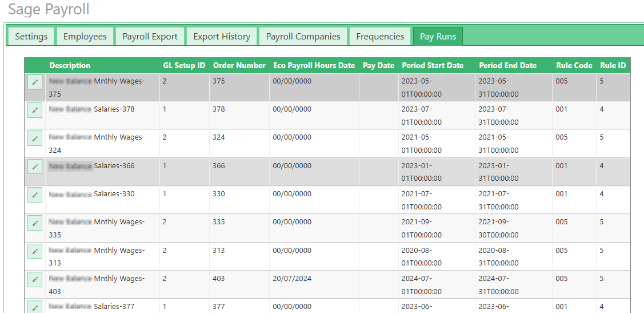The width and height of the screenshot is (644, 313).
Task: Click the 20/07/2024 payroll hours date
Action: click(292, 279)
